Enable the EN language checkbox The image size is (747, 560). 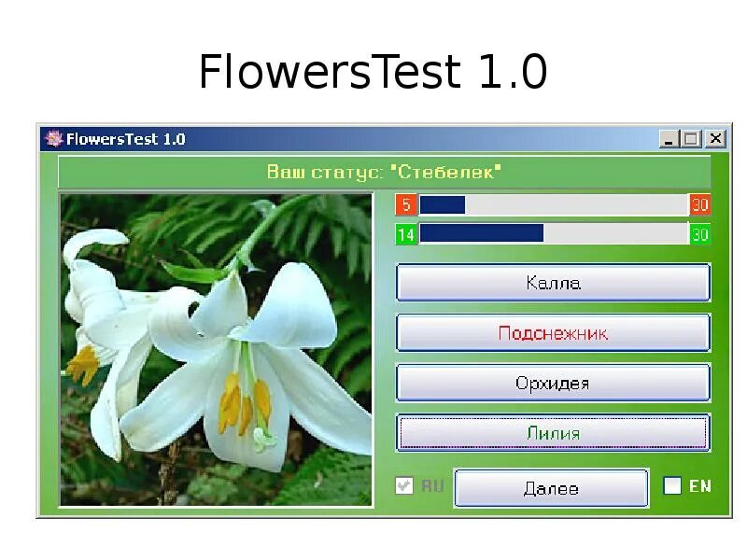coord(672,485)
